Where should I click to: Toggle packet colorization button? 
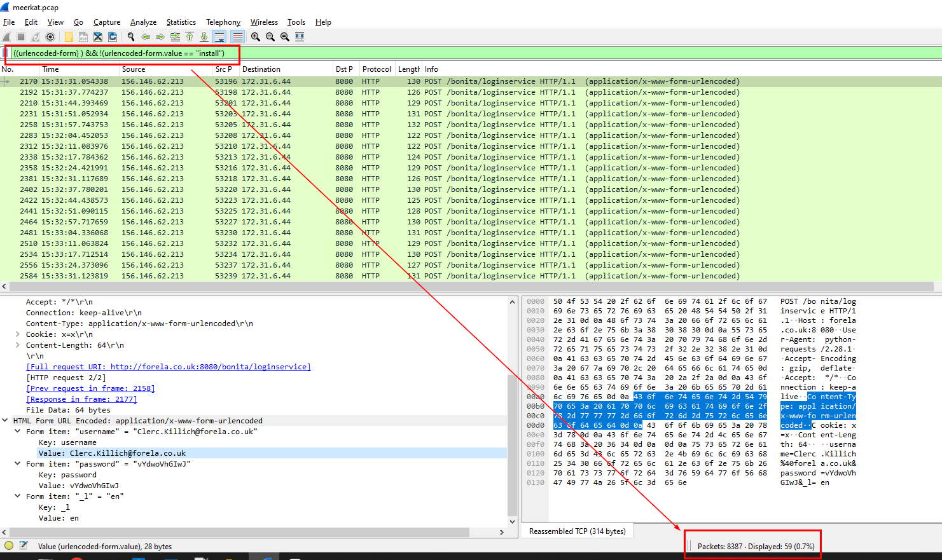coord(237,37)
